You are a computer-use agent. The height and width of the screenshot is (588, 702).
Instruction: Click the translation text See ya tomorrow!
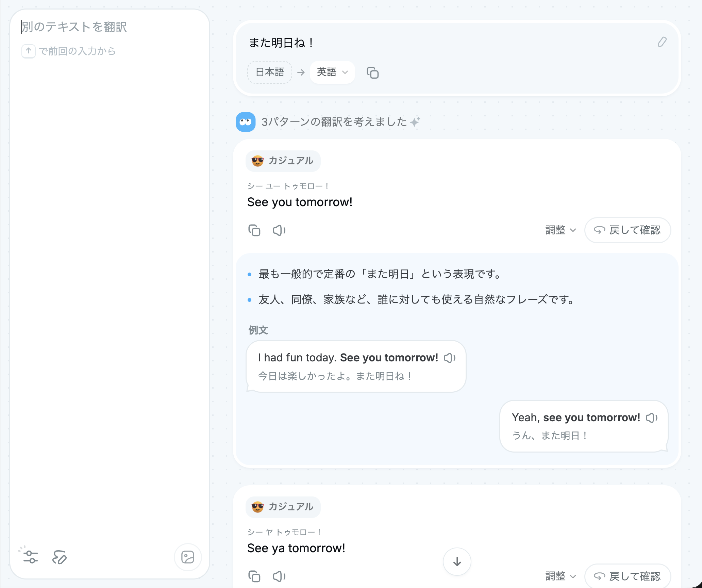coord(296,548)
